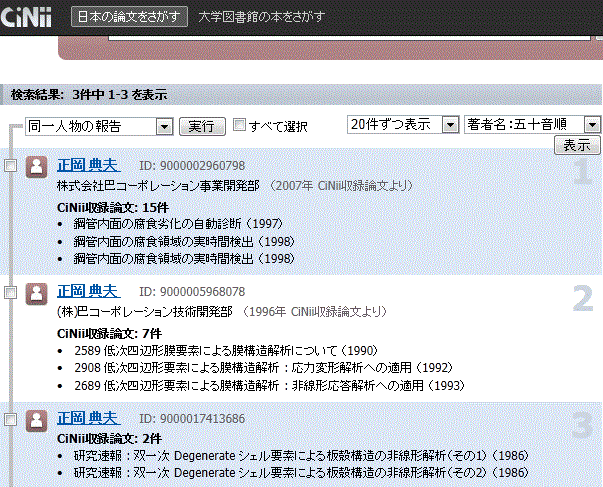Image resolution: width=603 pixels, height=487 pixels.
Task: Switch to 大学図書館の本をさがす tab
Action: pos(262,17)
